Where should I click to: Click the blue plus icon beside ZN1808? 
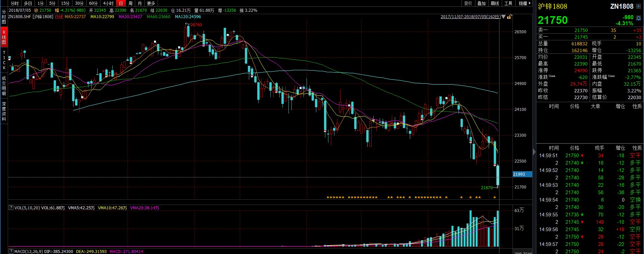tap(638, 6)
